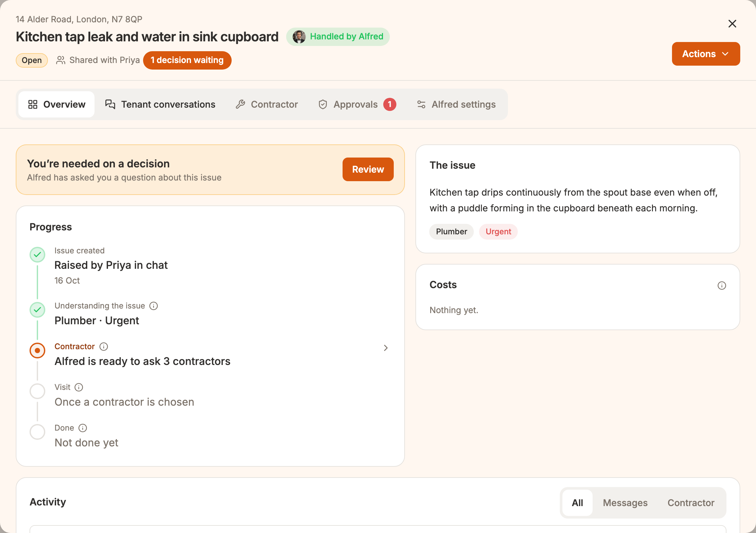
Task: Click the Actions button chevron
Action: point(725,54)
